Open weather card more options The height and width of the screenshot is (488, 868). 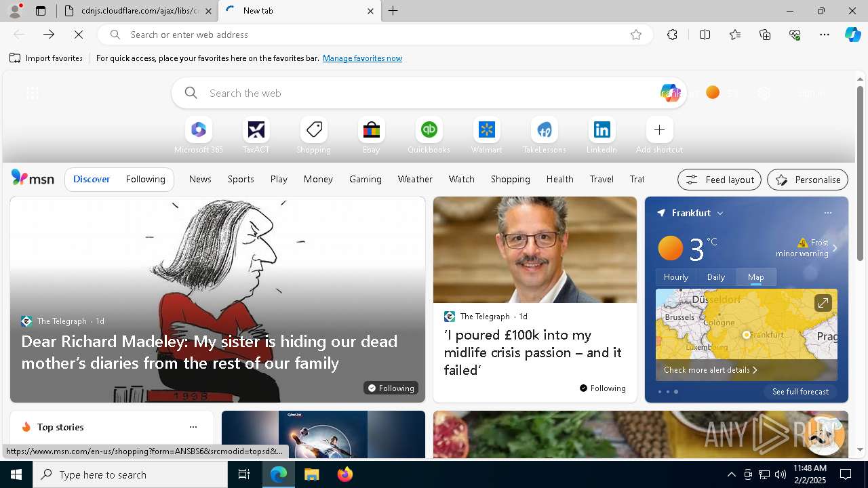tap(827, 213)
